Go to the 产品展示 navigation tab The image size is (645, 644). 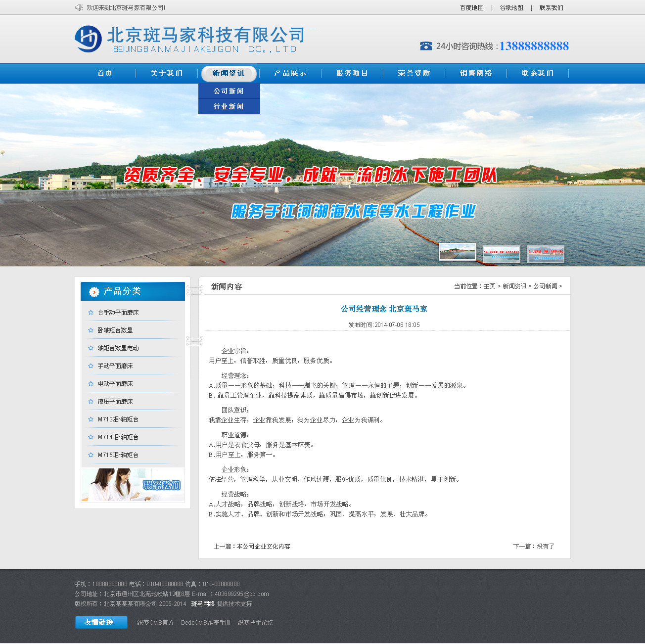290,73
